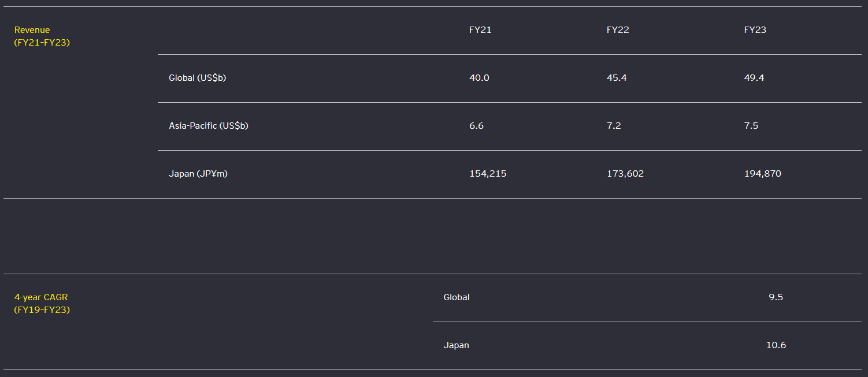Click the 173,602 Japan FY22 value
This screenshot has width=868, height=377.
[x=625, y=174]
